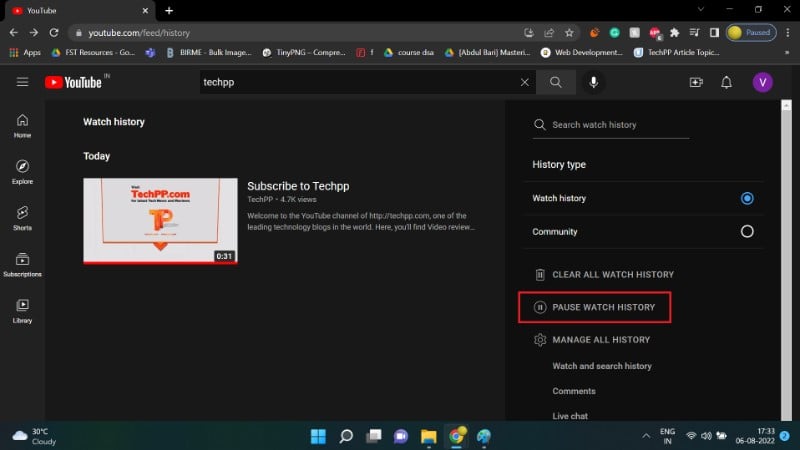Click the Paused profile button

coord(751,33)
